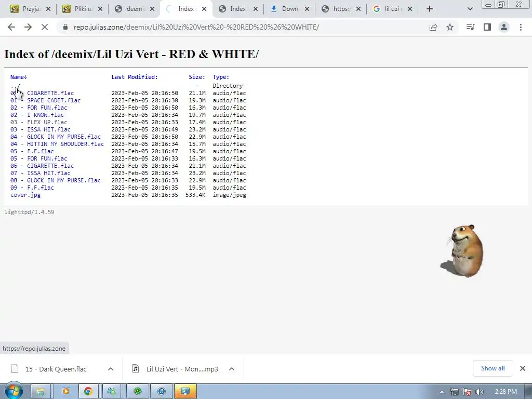This screenshot has width=532, height=399.
Task: Sort listing by Type column
Action: coord(221,77)
